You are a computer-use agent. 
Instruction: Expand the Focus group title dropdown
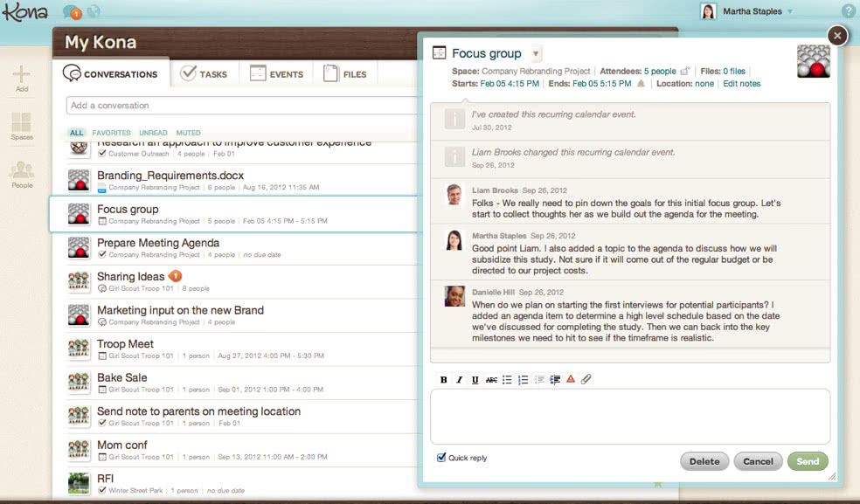pyautogui.click(x=535, y=54)
